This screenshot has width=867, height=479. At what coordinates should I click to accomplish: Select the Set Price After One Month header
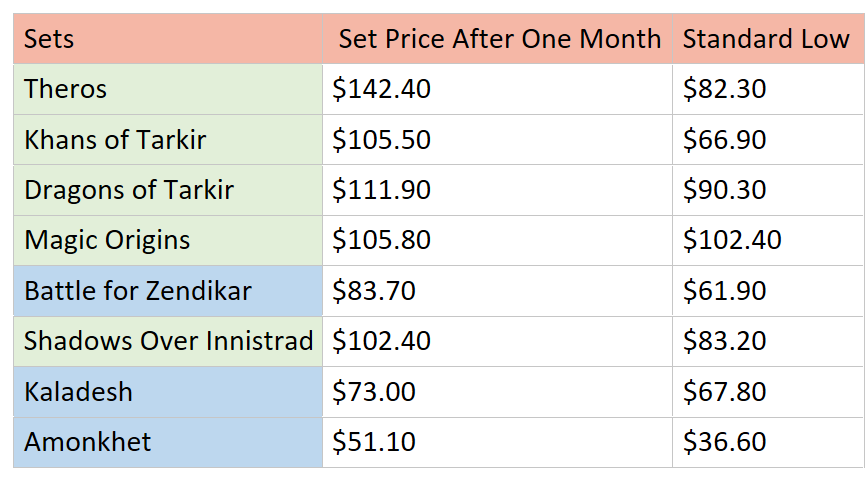pos(497,39)
